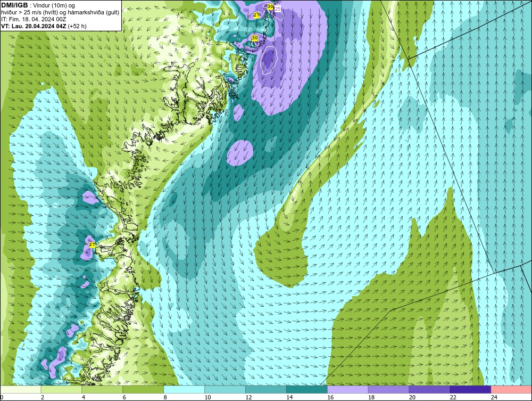
Task: Click the white gust contour oval around dark purple
Action: (269, 60)
